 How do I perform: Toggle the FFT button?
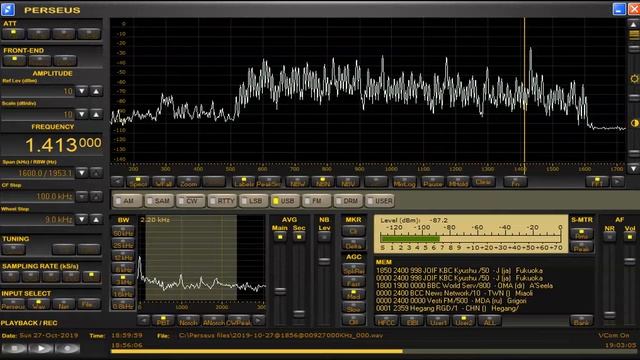tap(597, 182)
